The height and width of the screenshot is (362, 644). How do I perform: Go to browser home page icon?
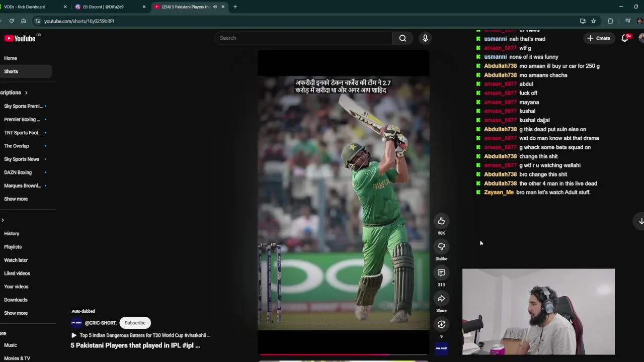(24, 21)
